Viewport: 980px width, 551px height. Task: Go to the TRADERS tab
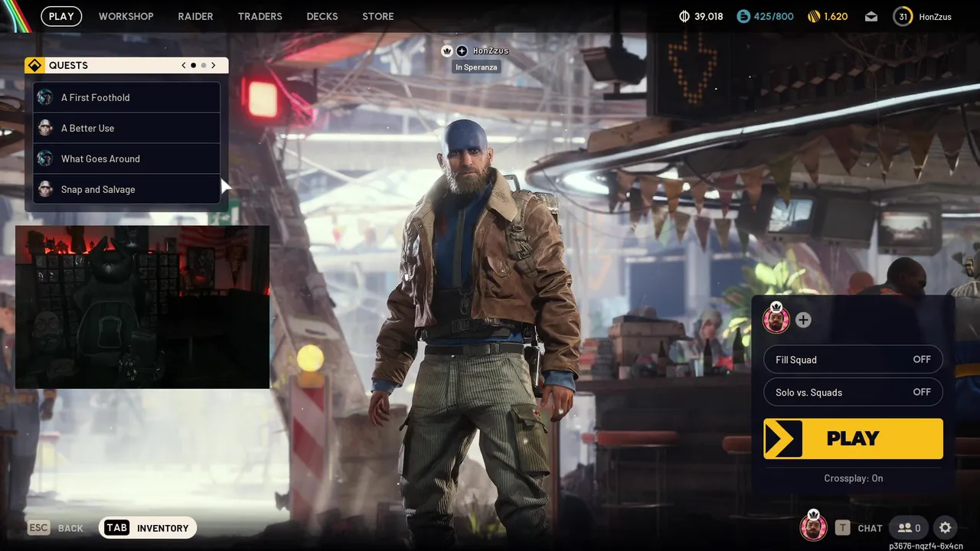coord(260,16)
